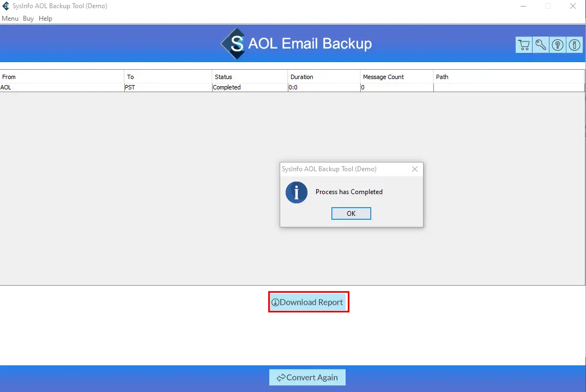Click the 0 message count cell

coord(397,87)
